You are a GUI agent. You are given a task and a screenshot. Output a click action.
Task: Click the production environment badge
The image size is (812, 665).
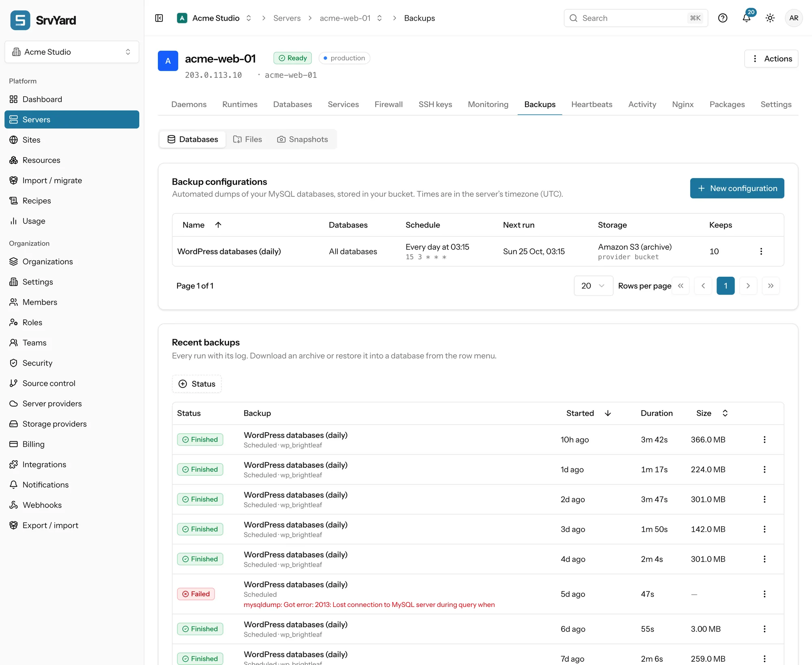click(x=344, y=58)
